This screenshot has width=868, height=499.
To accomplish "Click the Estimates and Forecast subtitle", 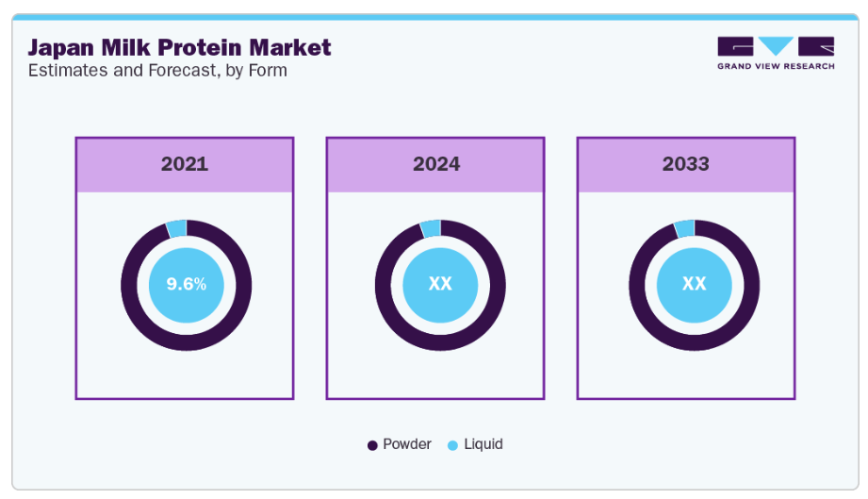I will (x=157, y=71).
